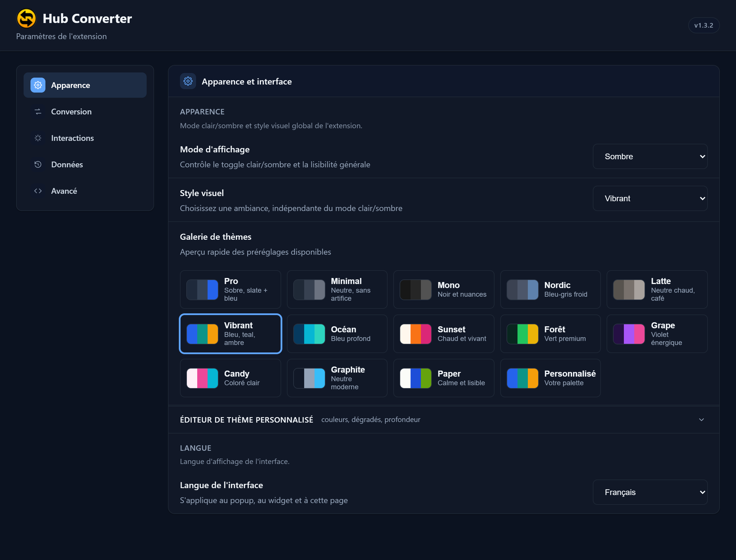736x560 pixels.
Task: Click the chevron of the theme editor row
Action: tap(701, 420)
